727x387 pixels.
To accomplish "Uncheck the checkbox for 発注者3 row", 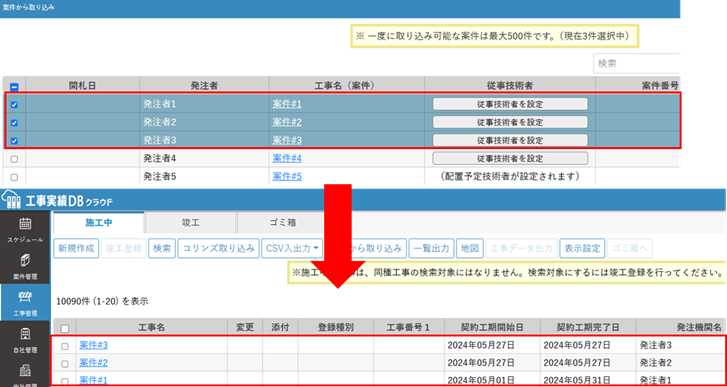I will point(14,140).
